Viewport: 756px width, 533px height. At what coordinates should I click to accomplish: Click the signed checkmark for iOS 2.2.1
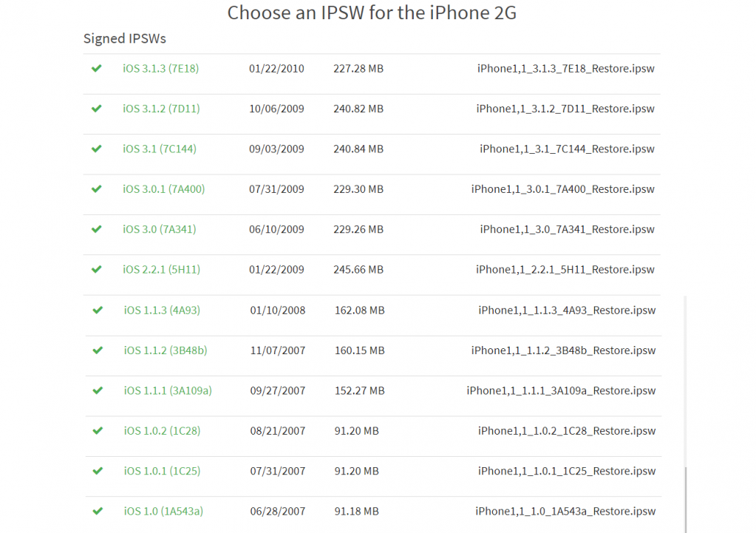coord(96,270)
